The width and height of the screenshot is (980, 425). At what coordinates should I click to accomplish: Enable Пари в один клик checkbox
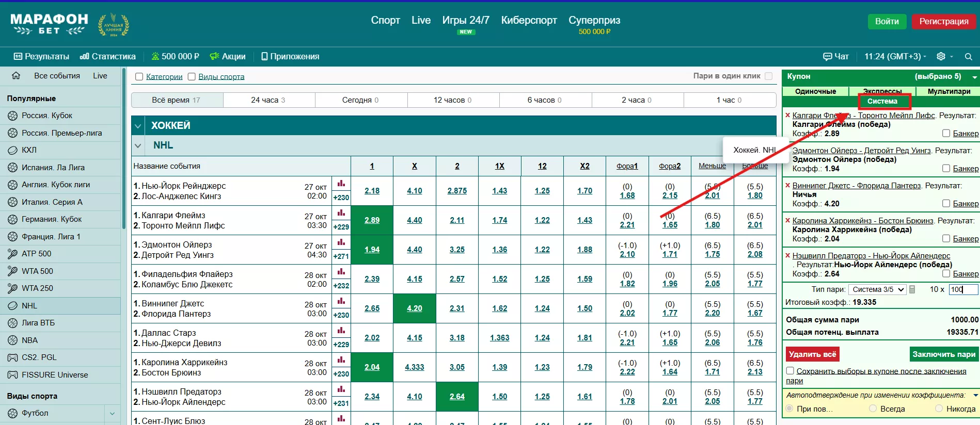(x=768, y=76)
